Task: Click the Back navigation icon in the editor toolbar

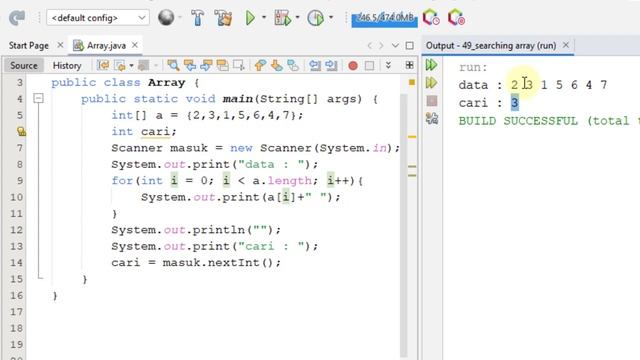Action: tap(120, 65)
